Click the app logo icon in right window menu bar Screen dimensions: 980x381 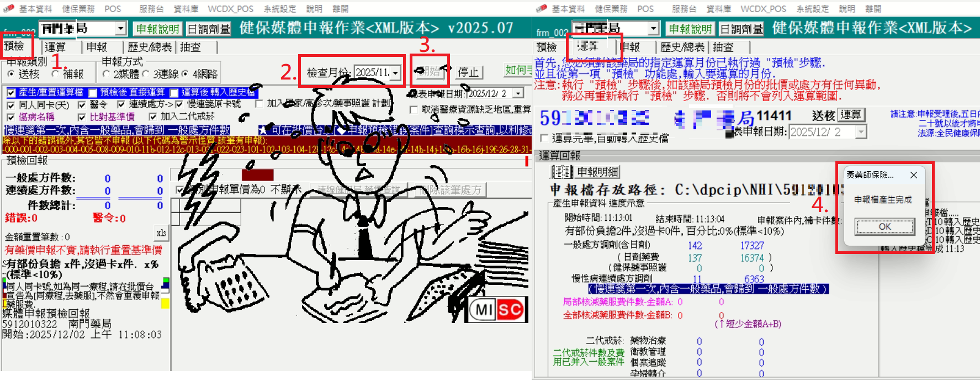click(542, 8)
